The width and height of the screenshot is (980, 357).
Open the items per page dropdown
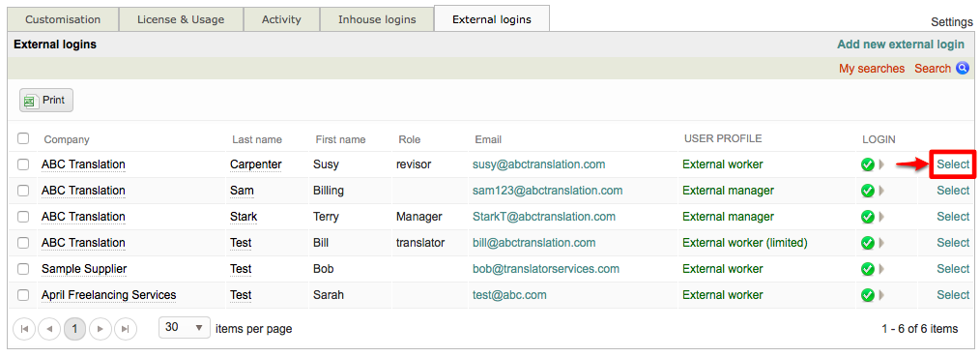(185, 328)
